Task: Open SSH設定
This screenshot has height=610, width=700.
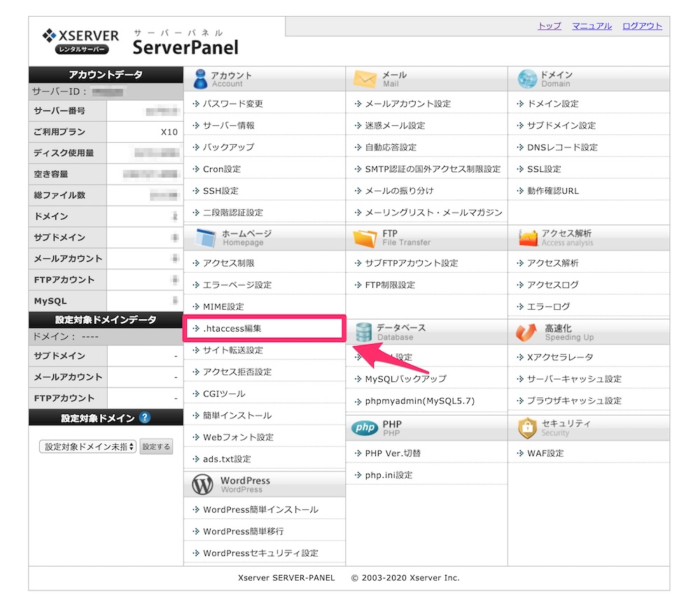Action: (220, 190)
